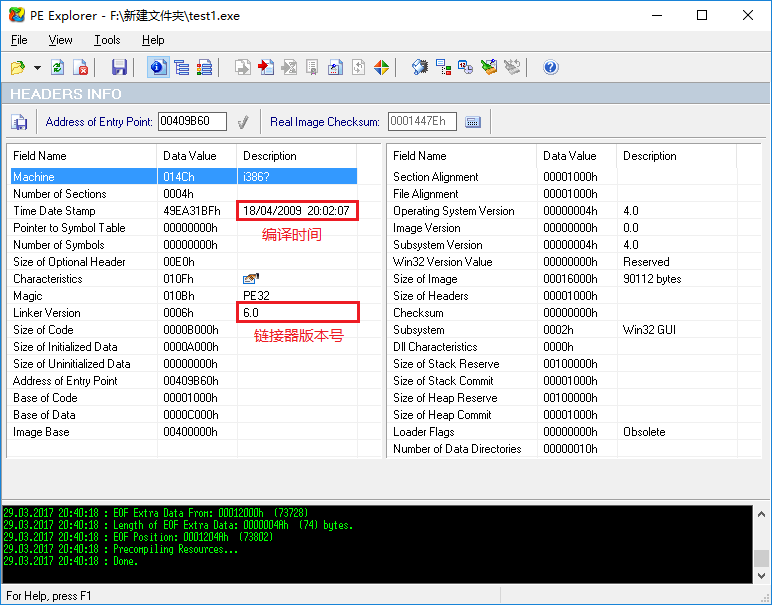This screenshot has height=605, width=772.
Task: Click the 00409B60h value in Address of Entry Point row
Action: pyautogui.click(x=191, y=381)
